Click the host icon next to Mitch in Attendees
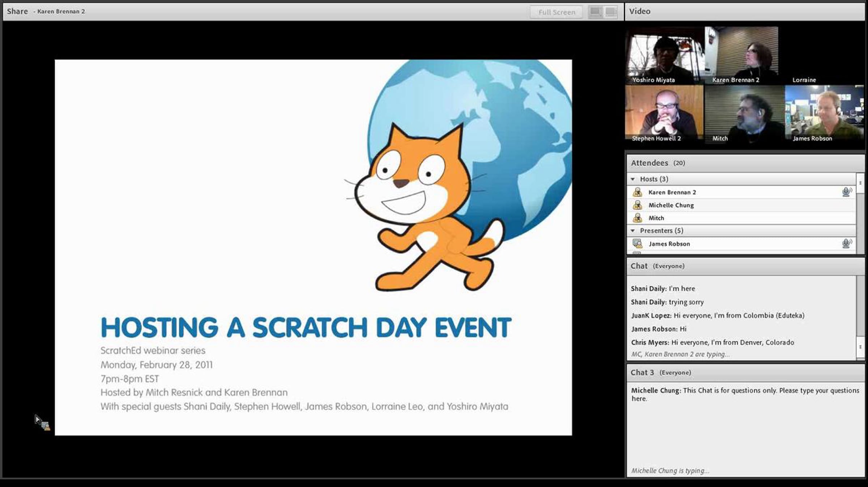This screenshot has height=487, width=868. (x=637, y=218)
